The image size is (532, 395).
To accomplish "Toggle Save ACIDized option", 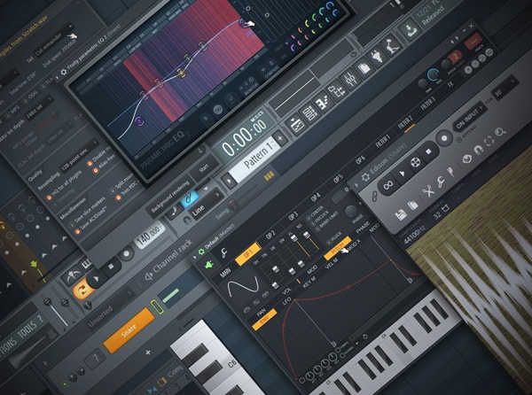I will click(x=78, y=232).
